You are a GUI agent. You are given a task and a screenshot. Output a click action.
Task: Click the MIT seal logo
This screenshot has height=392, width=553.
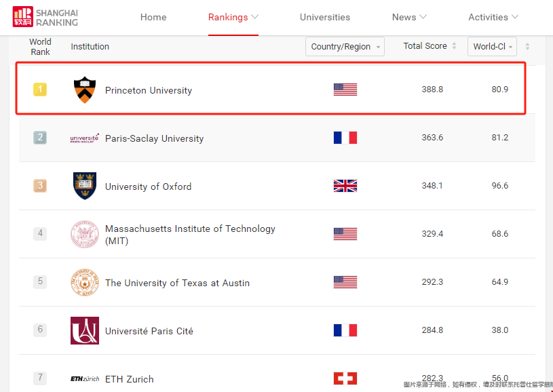click(85, 234)
